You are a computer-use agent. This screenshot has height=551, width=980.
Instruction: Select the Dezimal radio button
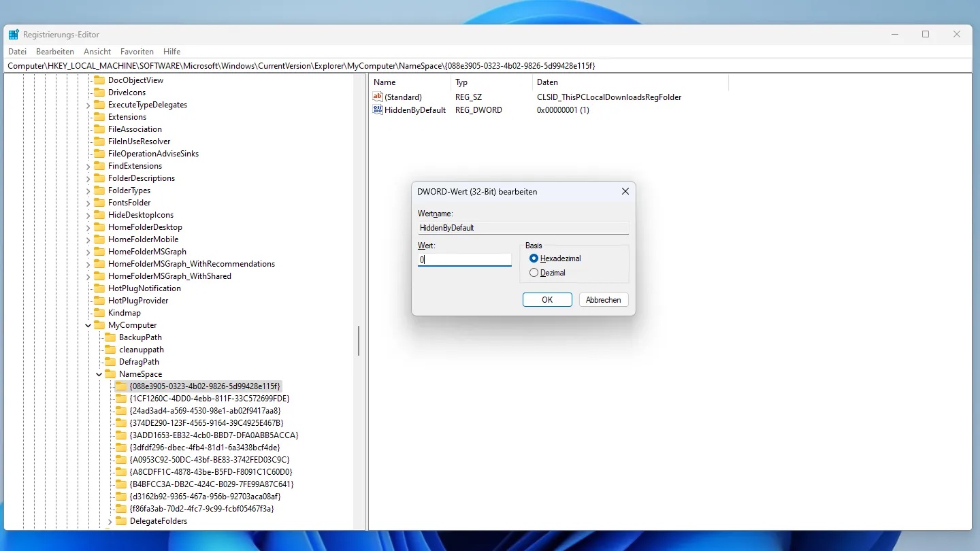point(534,273)
